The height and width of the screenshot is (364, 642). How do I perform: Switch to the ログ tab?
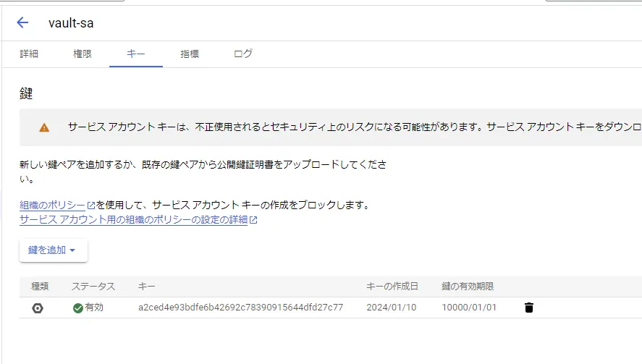tap(243, 54)
